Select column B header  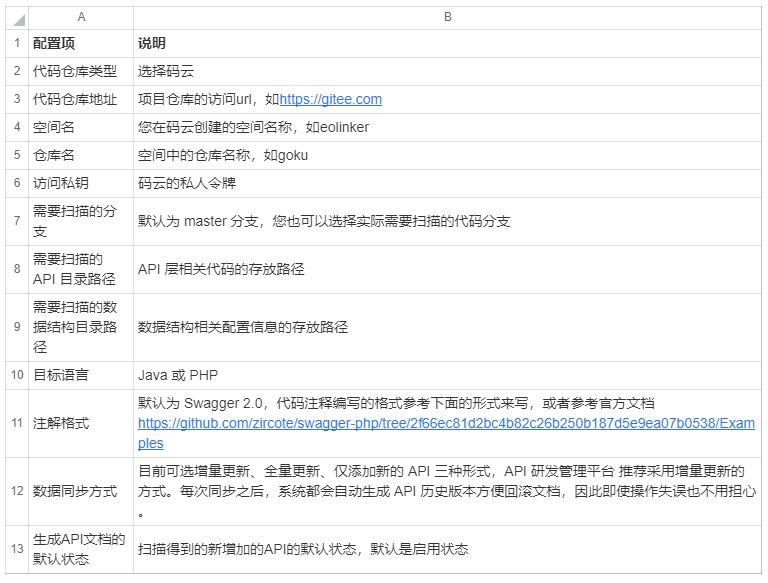447,18
